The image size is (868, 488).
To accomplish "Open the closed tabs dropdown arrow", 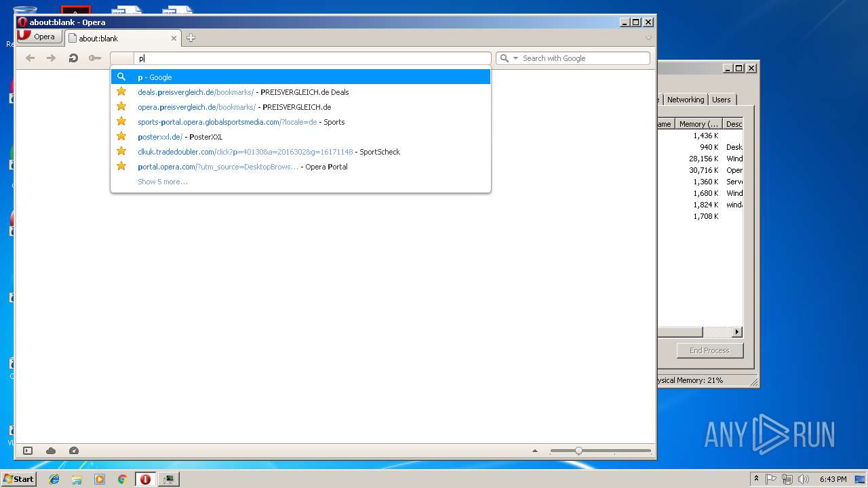I will tap(648, 38).
